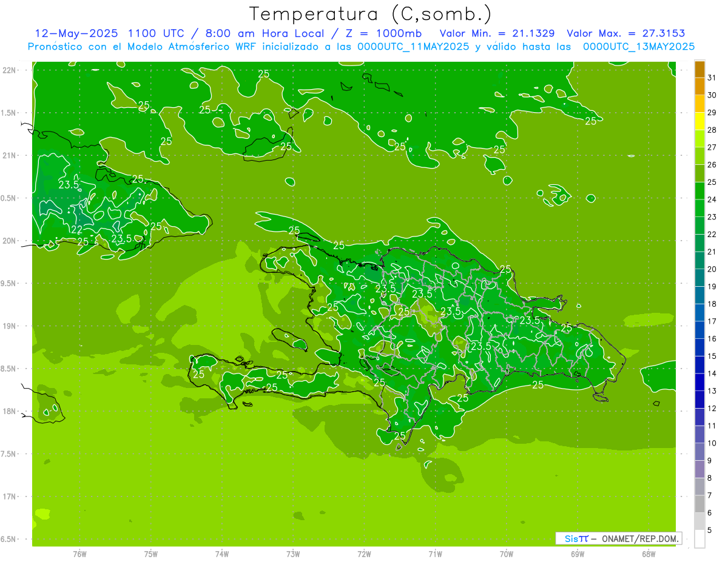Pick the purple swatch between 8 and 9

700,469
